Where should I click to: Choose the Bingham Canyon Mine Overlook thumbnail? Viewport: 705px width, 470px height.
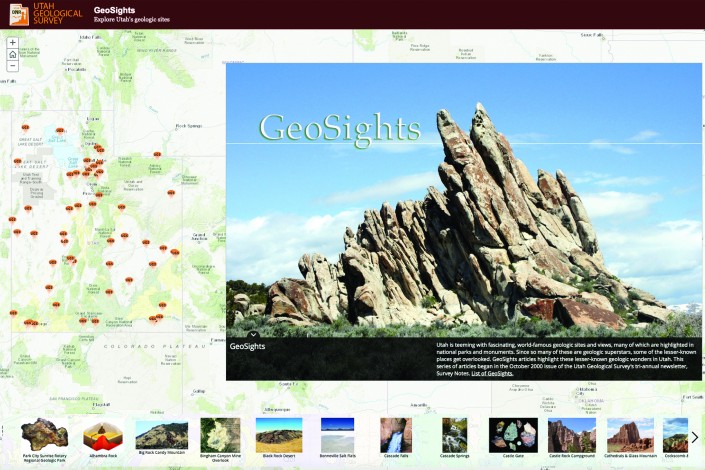(x=220, y=435)
